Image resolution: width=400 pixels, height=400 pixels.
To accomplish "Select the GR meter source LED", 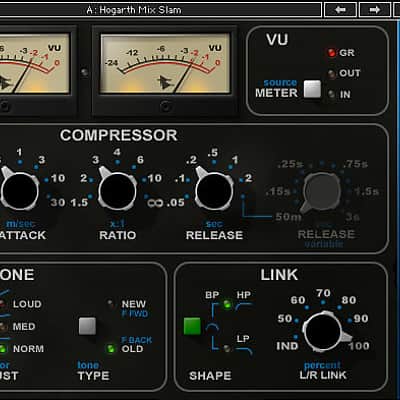I will pos(331,53).
